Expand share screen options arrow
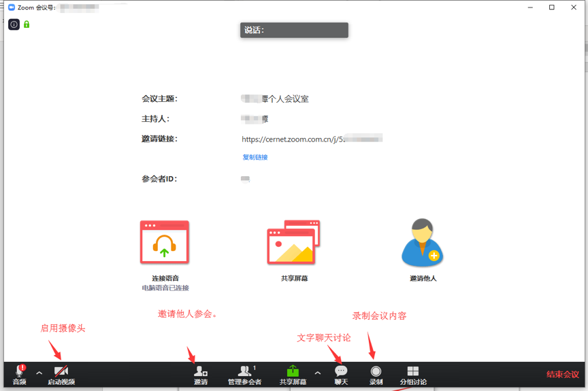 (317, 373)
